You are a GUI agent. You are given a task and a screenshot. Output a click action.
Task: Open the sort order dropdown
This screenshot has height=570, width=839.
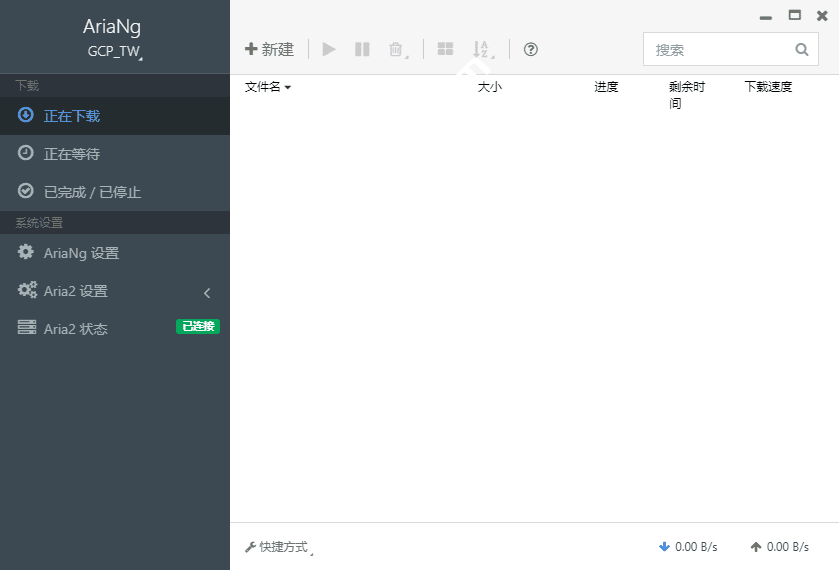(482, 49)
